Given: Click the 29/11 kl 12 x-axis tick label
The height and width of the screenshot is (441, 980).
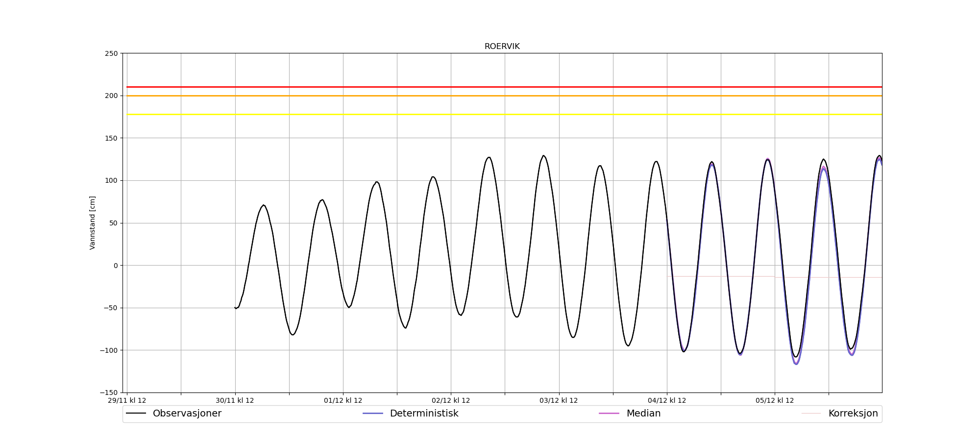Looking at the screenshot, I should tap(127, 401).
